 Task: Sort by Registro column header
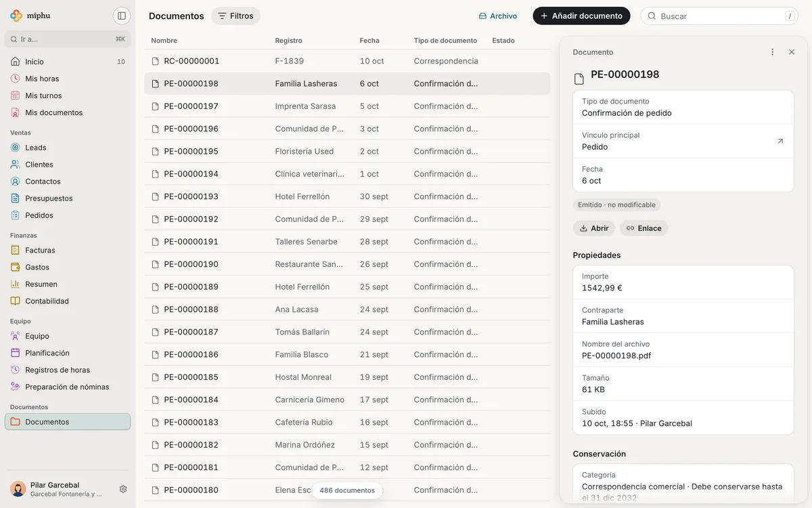pos(289,41)
